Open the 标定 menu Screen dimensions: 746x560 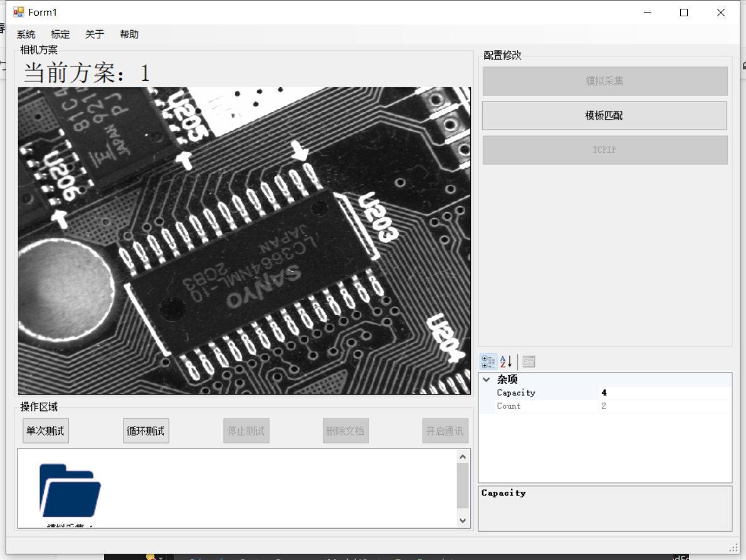coord(60,34)
